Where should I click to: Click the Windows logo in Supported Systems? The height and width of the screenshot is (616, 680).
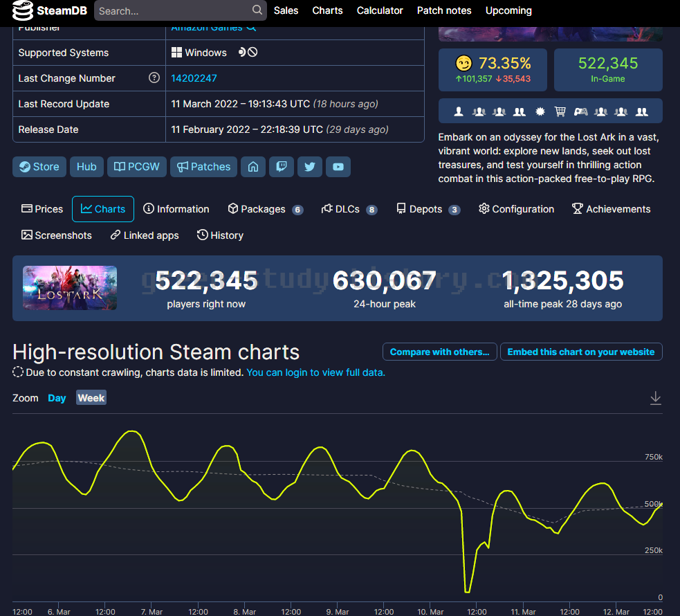(176, 53)
